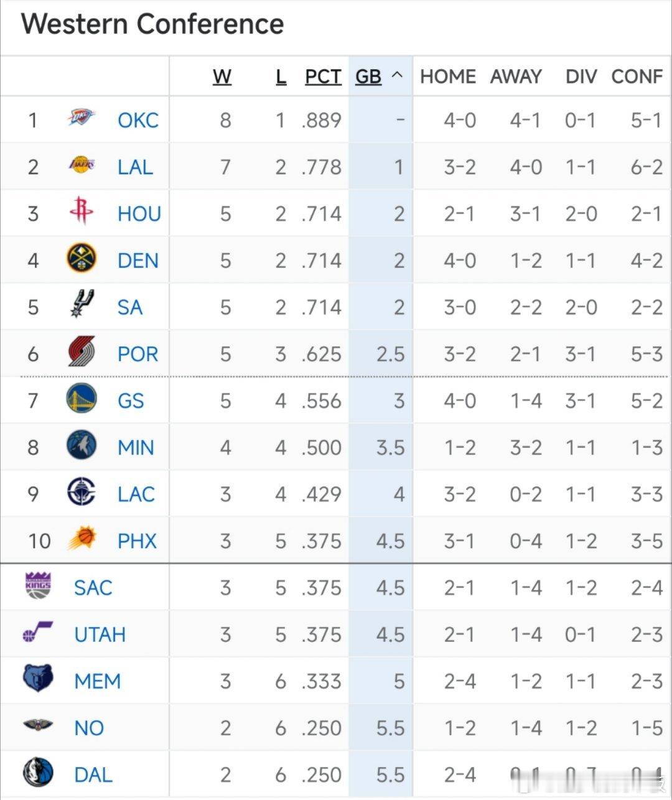
Task: Click the Golden State Warriors logo
Action: [82, 399]
